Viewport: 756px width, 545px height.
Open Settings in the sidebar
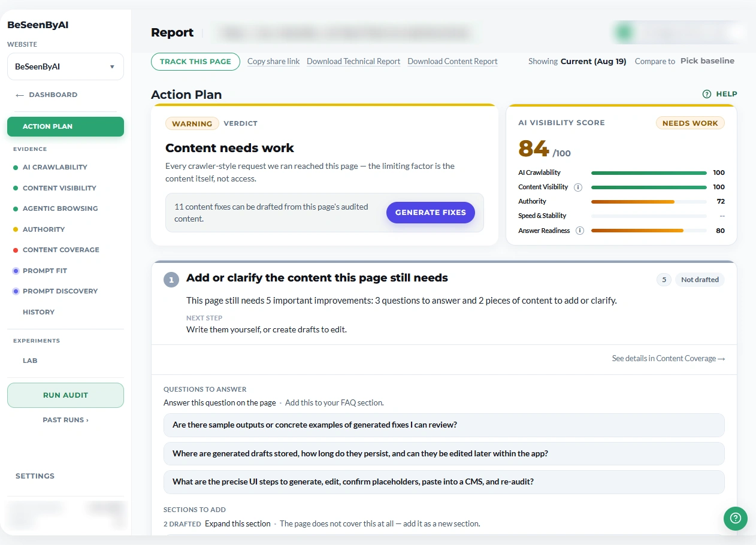(x=35, y=476)
